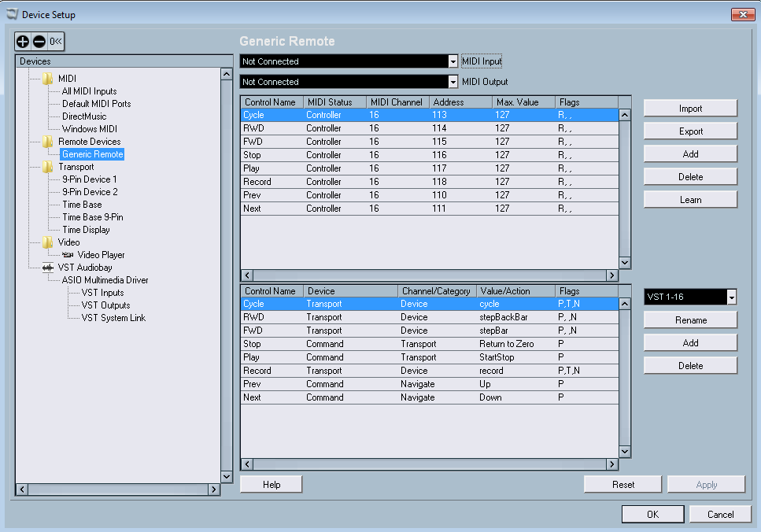The height and width of the screenshot is (532, 761).
Task: Select ASIO Multimedia Driver in tree
Action: pyautogui.click(x=105, y=280)
